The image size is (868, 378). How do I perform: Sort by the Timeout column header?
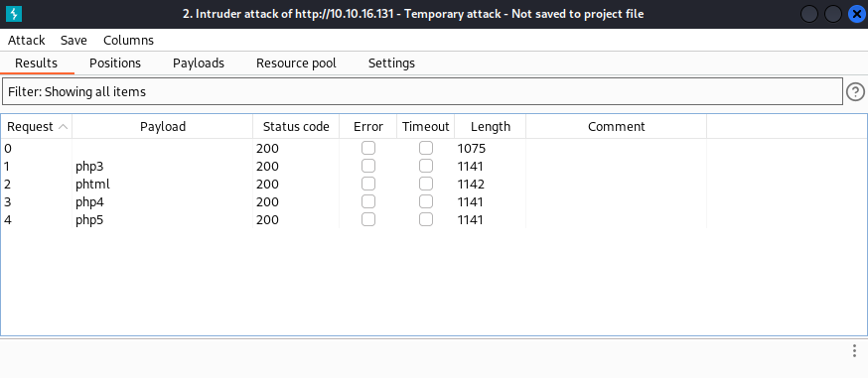(426, 127)
